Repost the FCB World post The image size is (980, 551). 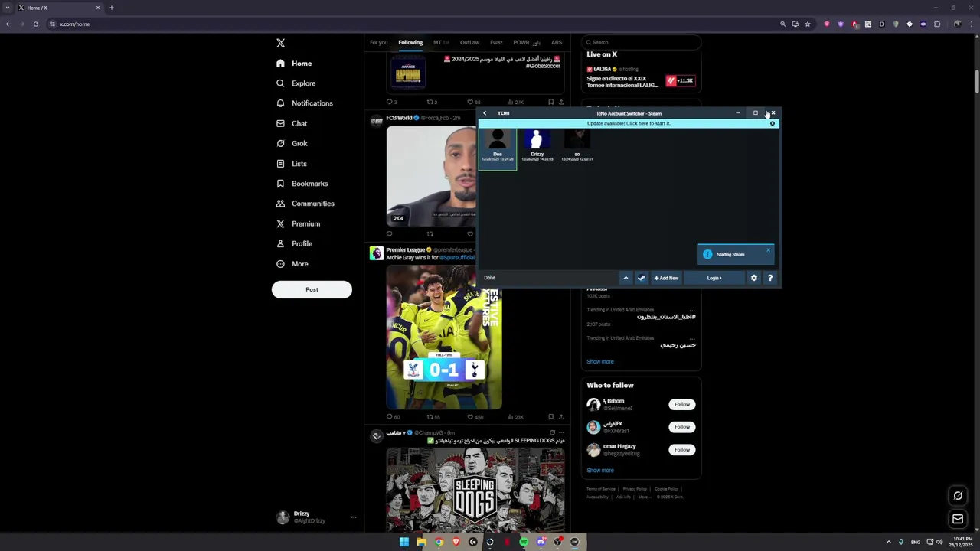tap(430, 234)
